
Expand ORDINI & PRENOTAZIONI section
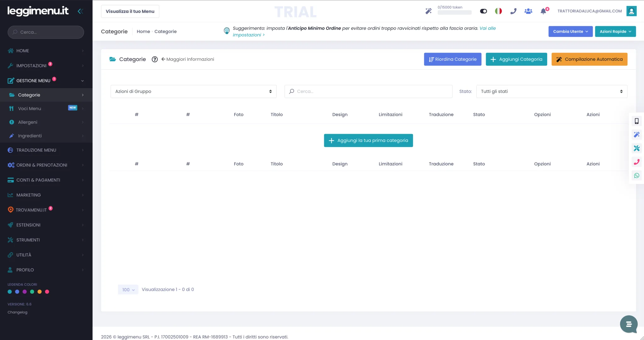46,165
